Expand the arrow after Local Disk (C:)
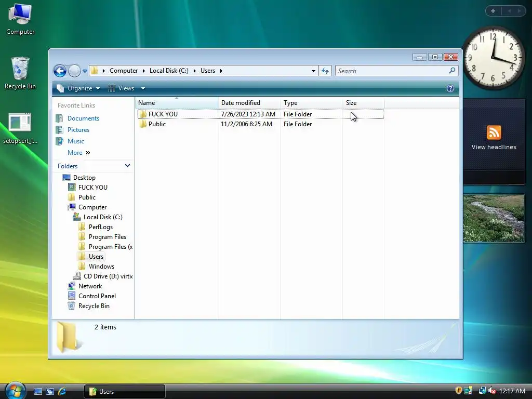 click(195, 71)
